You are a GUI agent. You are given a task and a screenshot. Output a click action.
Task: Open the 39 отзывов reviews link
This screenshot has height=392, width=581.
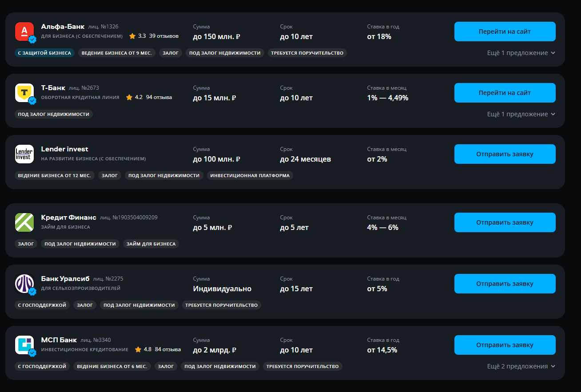(164, 36)
